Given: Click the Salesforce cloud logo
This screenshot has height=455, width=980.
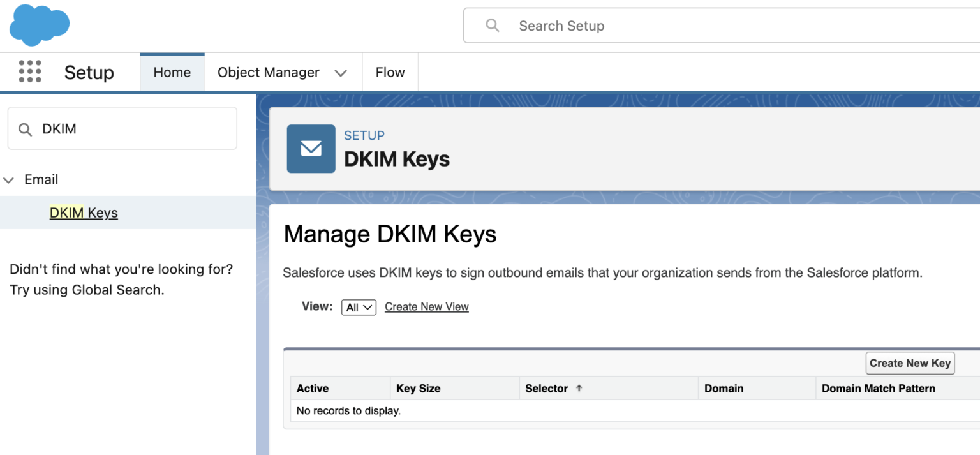Looking at the screenshot, I should [x=39, y=25].
